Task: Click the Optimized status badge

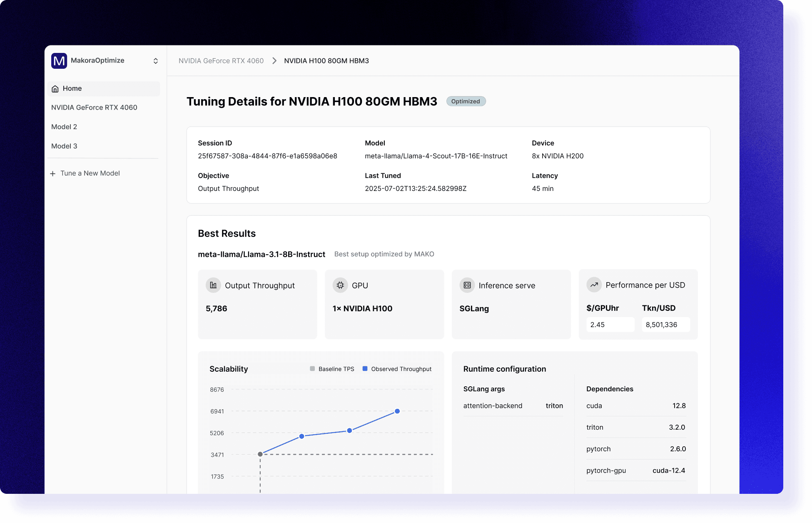Action: pos(466,101)
